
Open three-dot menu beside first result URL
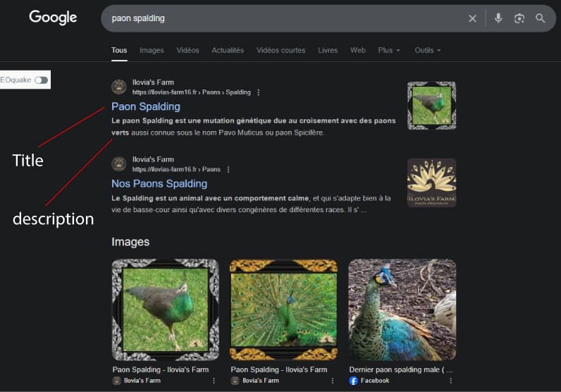click(259, 92)
